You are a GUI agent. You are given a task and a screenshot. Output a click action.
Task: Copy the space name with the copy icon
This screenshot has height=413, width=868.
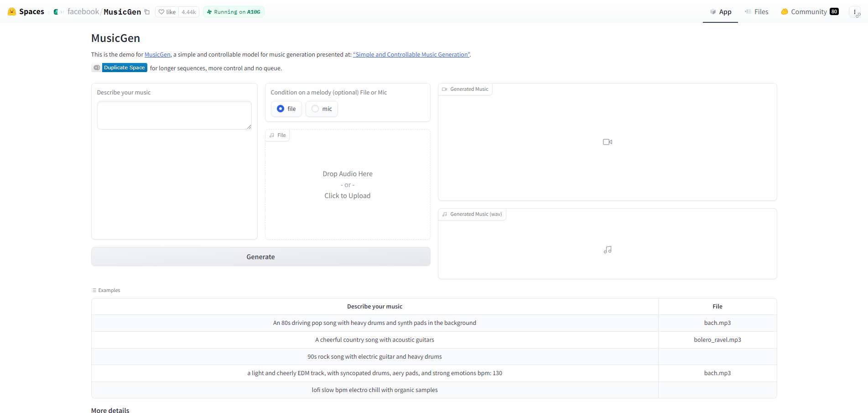(x=147, y=12)
